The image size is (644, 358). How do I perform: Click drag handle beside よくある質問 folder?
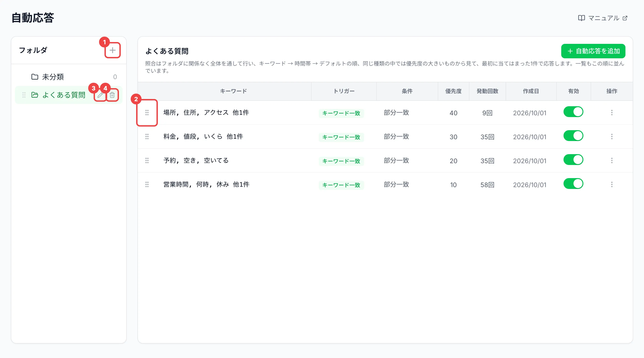(24, 95)
